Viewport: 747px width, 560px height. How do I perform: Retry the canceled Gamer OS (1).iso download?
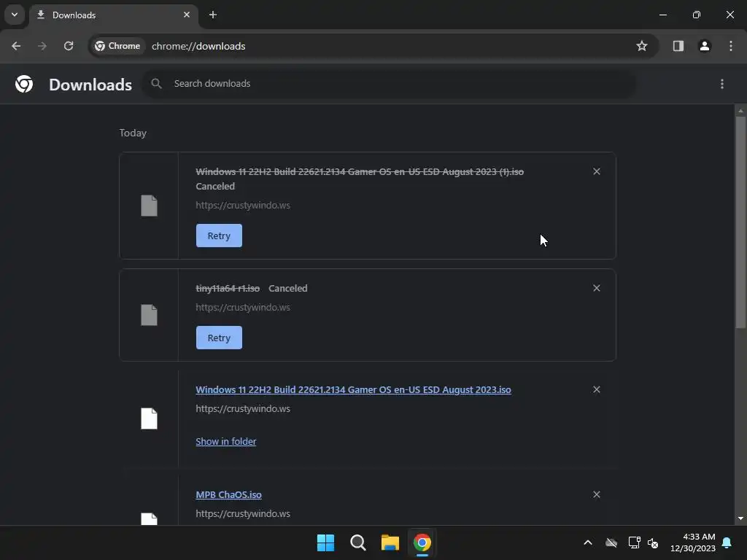219,236
